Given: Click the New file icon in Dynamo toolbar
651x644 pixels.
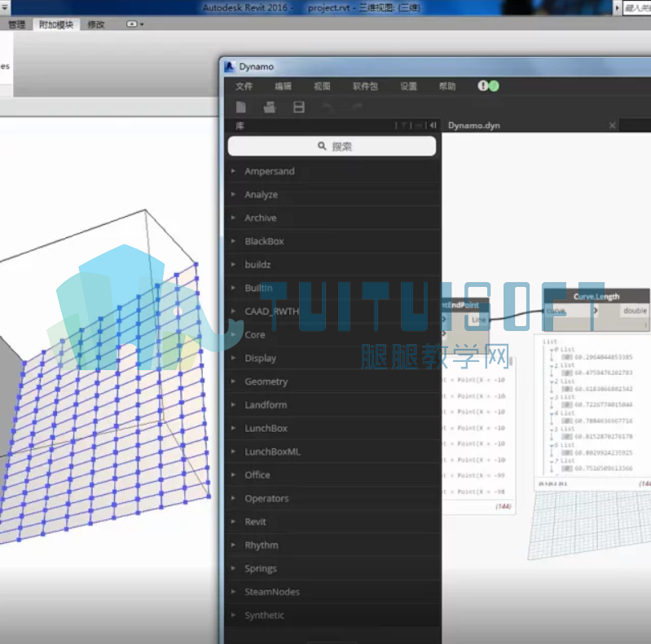Looking at the screenshot, I should click(241, 107).
